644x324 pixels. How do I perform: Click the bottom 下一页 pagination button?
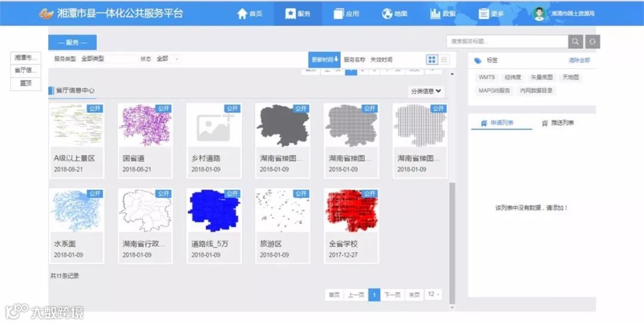pyautogui.click(x=392, y=295)
